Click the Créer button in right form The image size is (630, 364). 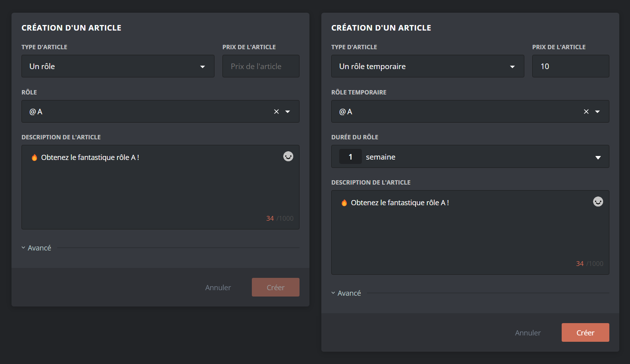coord(585,333)
